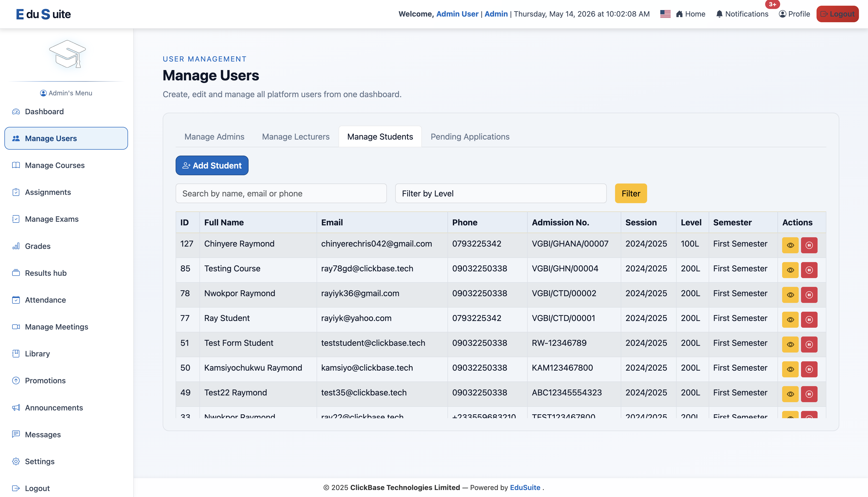
Task: Click the name Kamsiyochukwu Raymond
Action: [x=253, y=368]
